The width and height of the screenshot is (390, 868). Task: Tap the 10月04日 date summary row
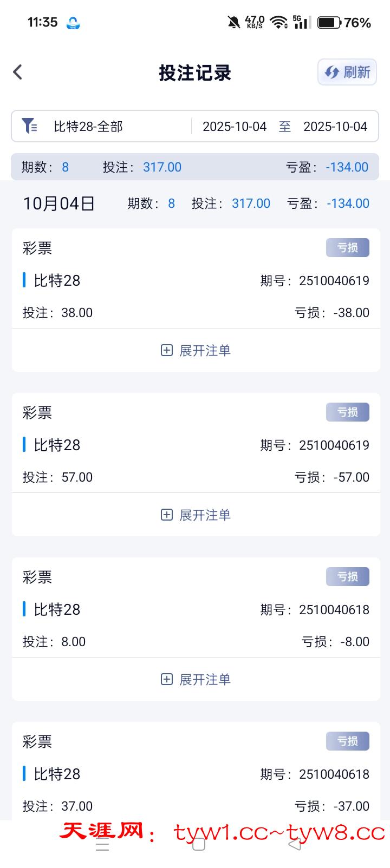[59, 203]
